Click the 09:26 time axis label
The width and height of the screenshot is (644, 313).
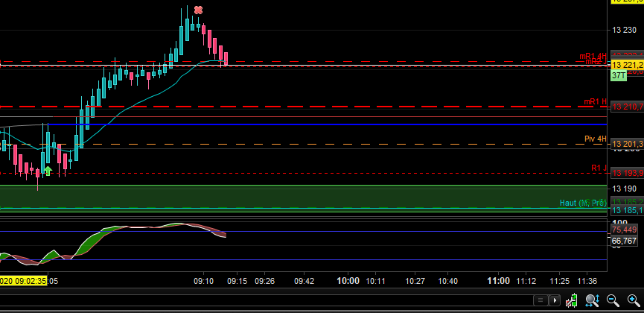[264, 282]
